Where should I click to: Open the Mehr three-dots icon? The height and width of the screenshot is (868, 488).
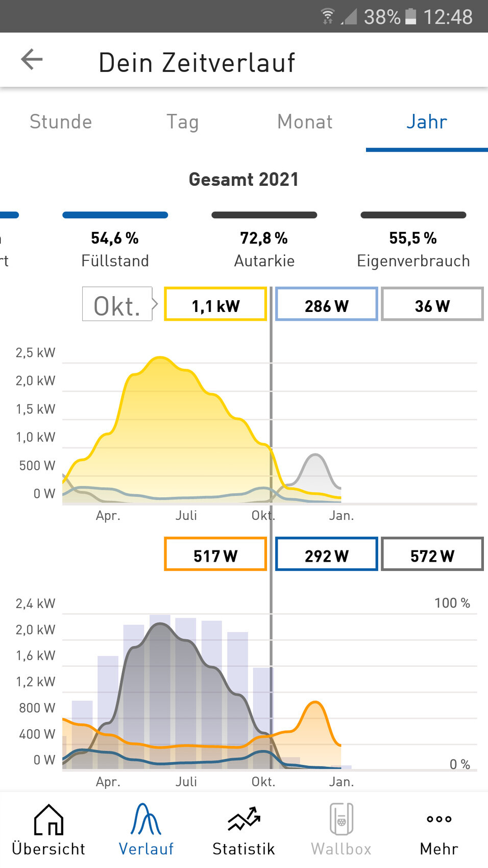coord(439,819)
